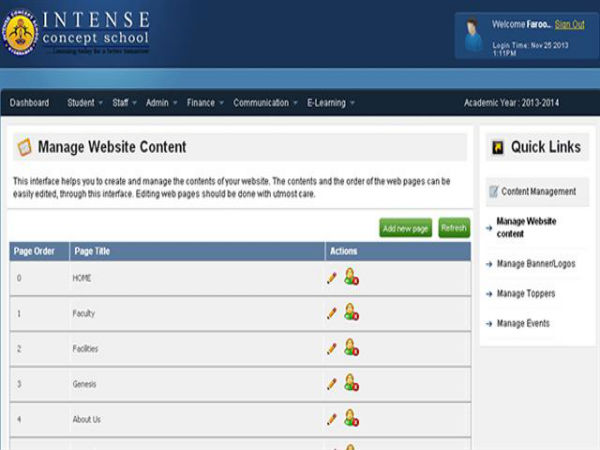This screenshot has width=600, height=450.
Task: Open Manage Toppers quick link
Action: coord(526,293)
